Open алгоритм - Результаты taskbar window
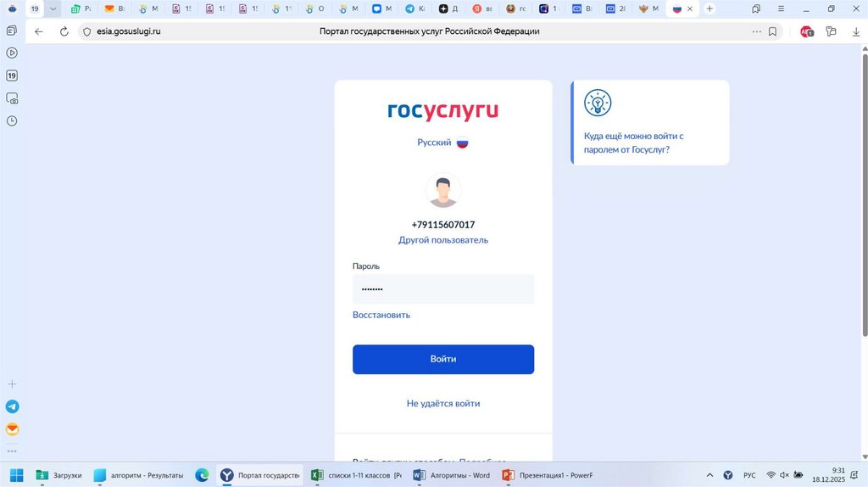Image resolution: width=868 pixels, height=487 pixels. point(138,475)
